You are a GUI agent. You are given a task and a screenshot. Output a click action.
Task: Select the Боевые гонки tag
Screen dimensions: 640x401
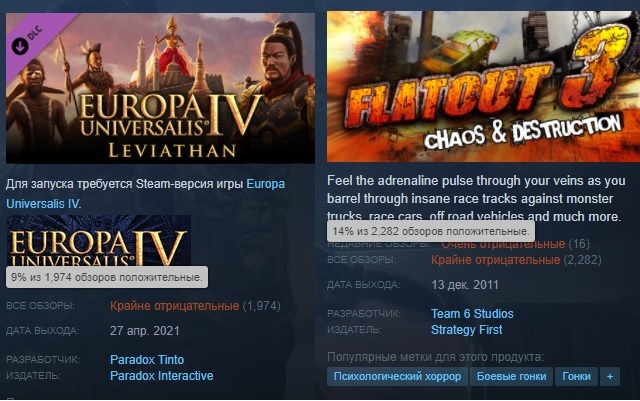[x=511, y=376]
